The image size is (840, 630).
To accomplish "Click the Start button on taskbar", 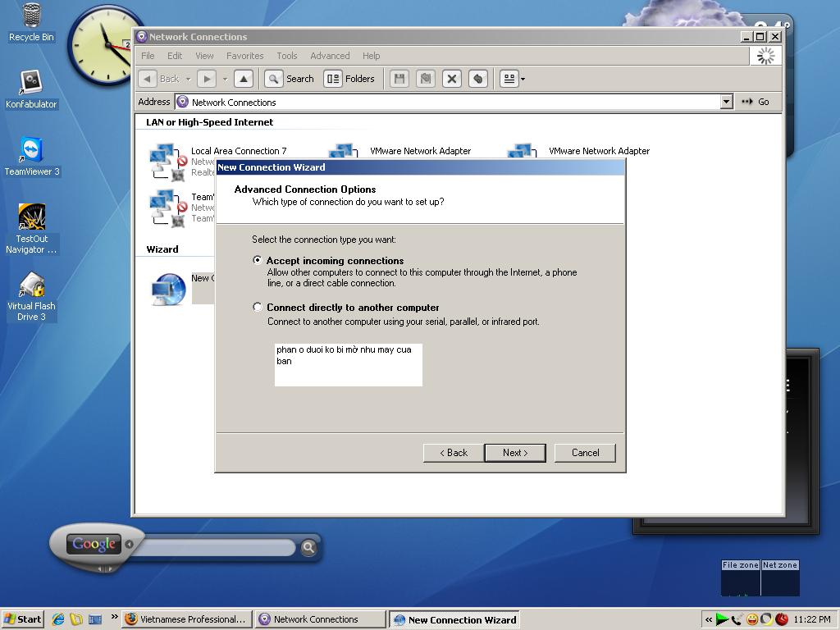I will click(x=23, y=619).
